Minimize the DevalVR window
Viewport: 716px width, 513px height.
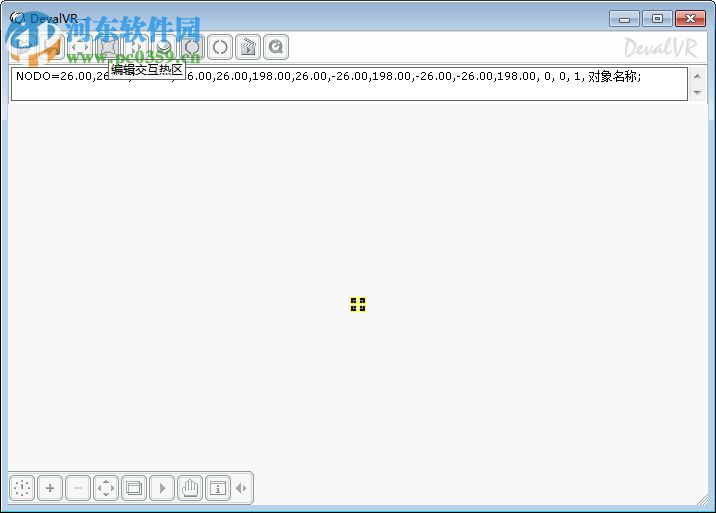click(624, 19)
